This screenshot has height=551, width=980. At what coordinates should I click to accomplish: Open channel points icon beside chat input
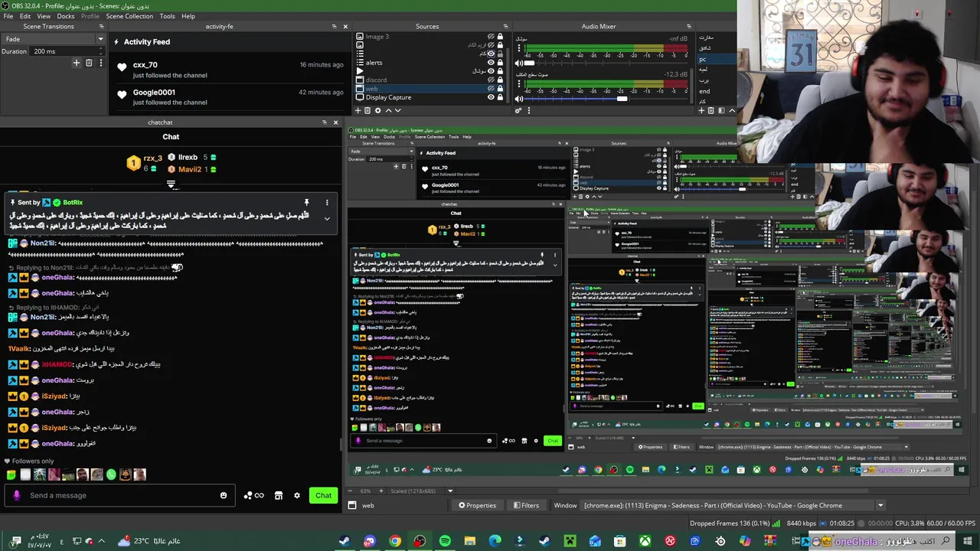253,495
